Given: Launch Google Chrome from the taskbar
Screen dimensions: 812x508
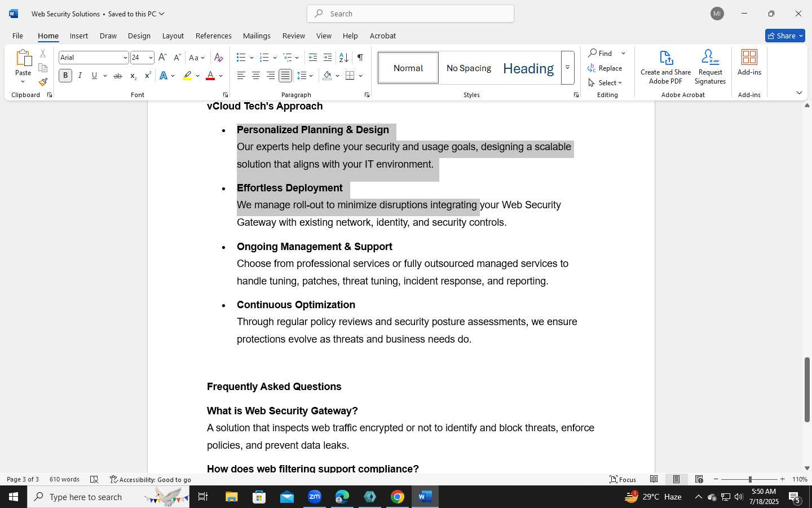Looking at the screenshot, I should click(x=398, y=497).
